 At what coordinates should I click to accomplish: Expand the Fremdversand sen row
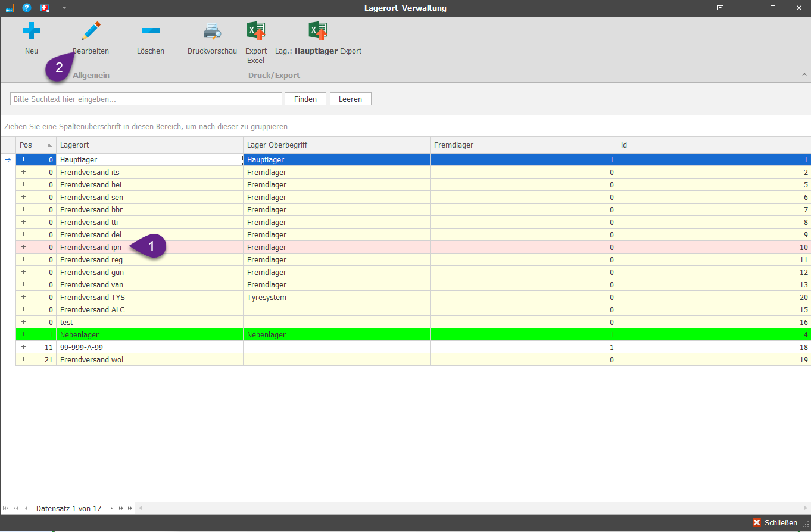tap(24, 197)
